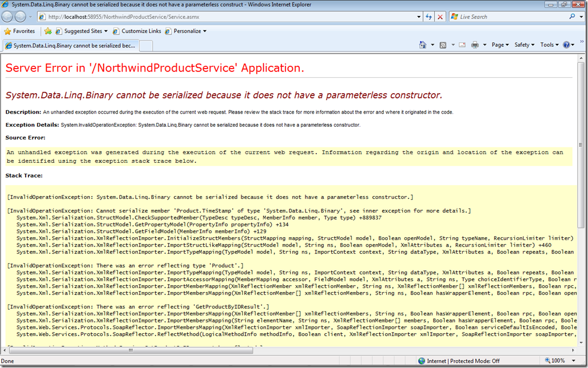Expand the Home button dropdown arrow

click(432, 45)
